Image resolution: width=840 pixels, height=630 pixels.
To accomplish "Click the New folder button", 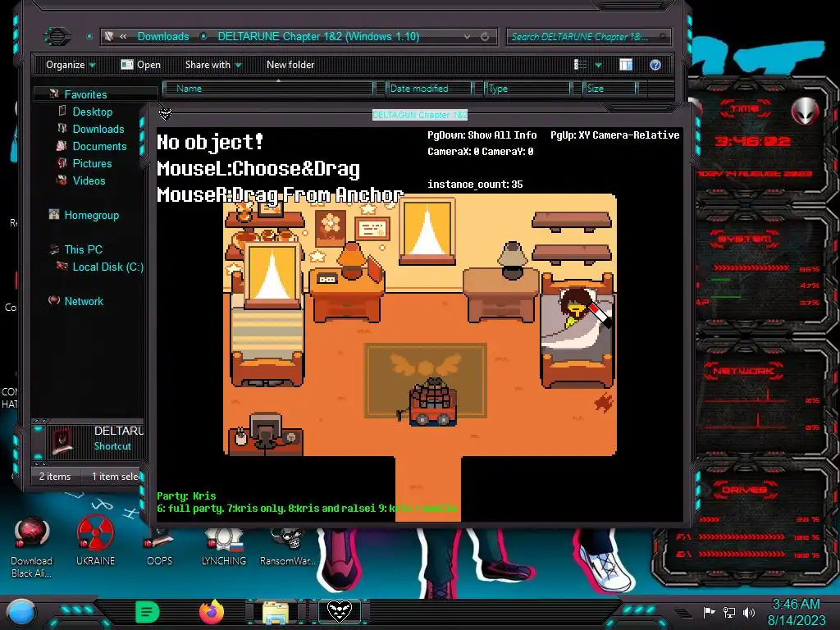I will click(290, 65).
